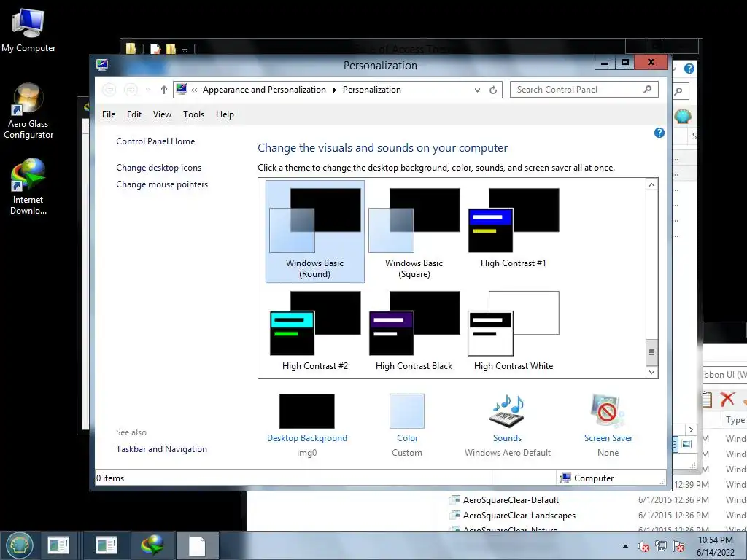Viewport: 747px width, 560px height.
Task: Select the High Contrast White theme
Action: click(513, 330)
